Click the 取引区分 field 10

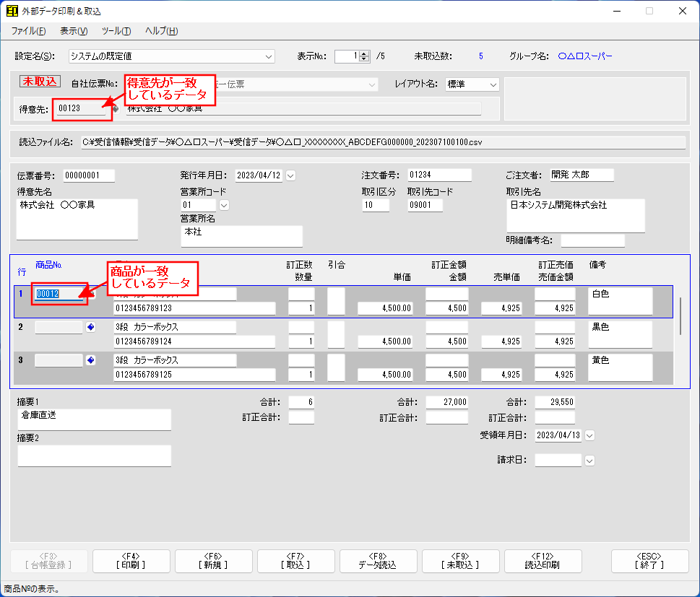376,205
